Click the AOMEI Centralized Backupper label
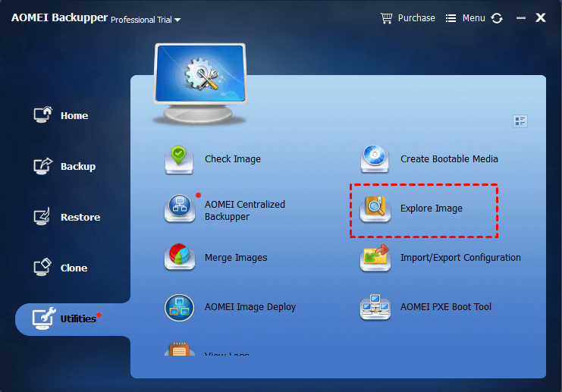 [x=245, y=211]
